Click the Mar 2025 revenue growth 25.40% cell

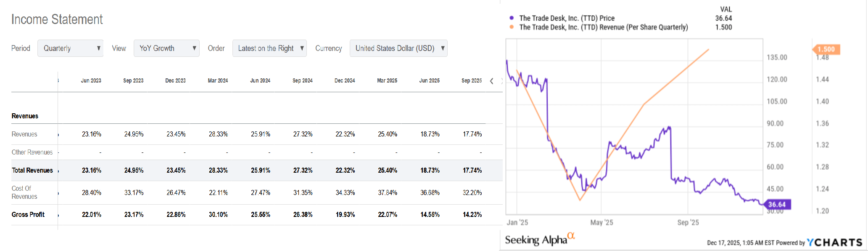(x=387, y=134)
